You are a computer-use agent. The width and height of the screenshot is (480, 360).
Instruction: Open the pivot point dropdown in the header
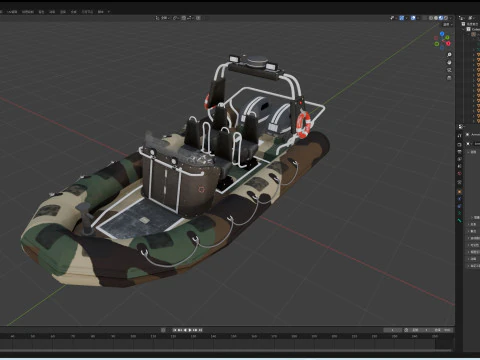[176, 18]
